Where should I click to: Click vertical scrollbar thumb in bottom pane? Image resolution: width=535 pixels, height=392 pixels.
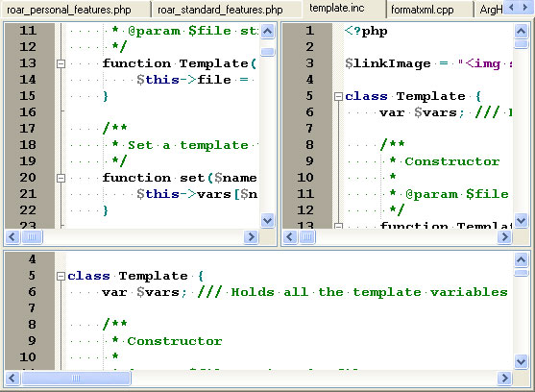[x=521, y=273]
